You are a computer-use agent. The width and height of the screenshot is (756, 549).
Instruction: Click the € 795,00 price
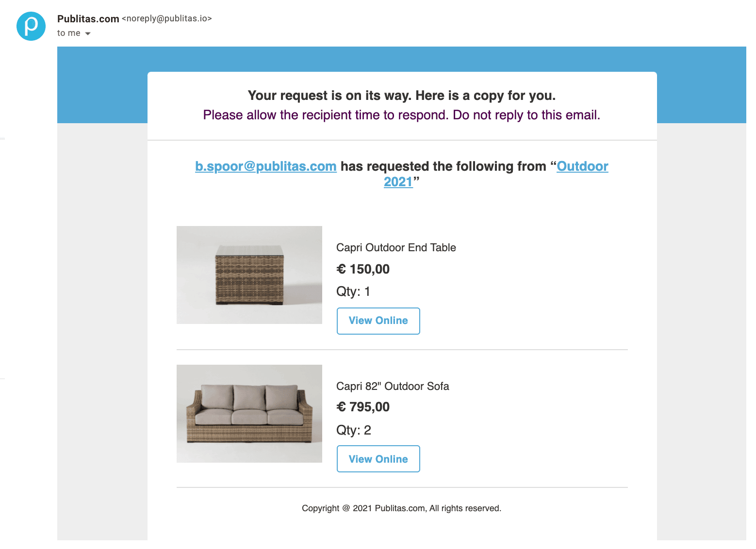pyautogui.click(x=363, y=407)
